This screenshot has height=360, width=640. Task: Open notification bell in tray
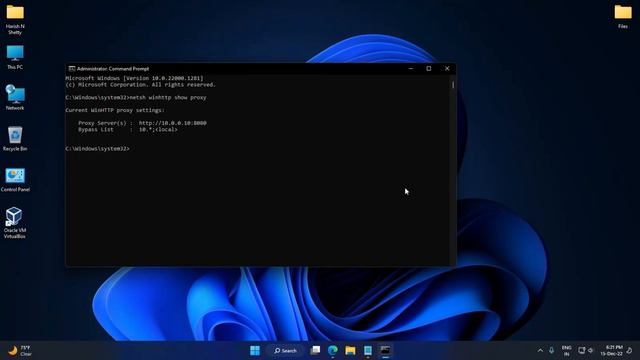pos(629,351)
